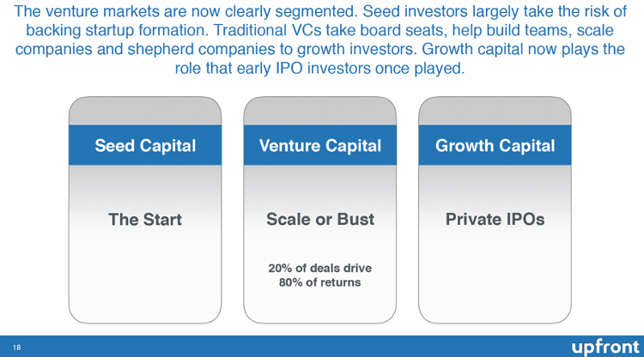Select the Growth Capital header
644x357 pixels.
pyautogui.click(x=495, y=145)
